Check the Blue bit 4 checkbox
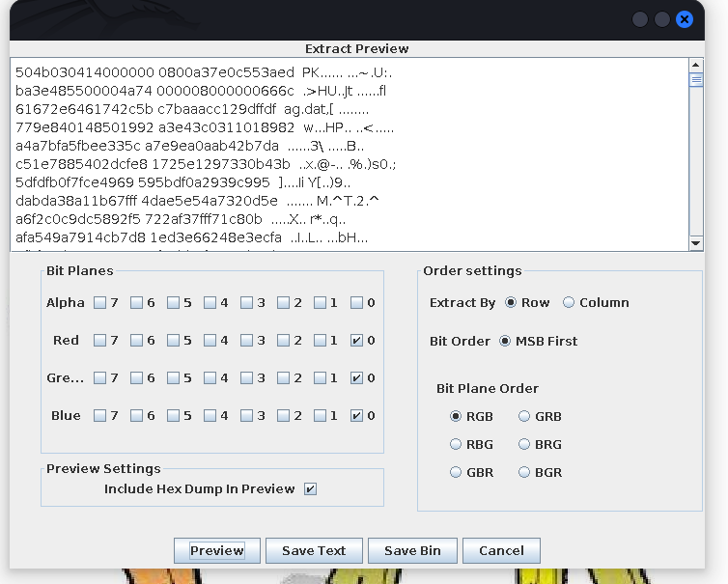This screenshot has height=584, width=728. (210, 415)
